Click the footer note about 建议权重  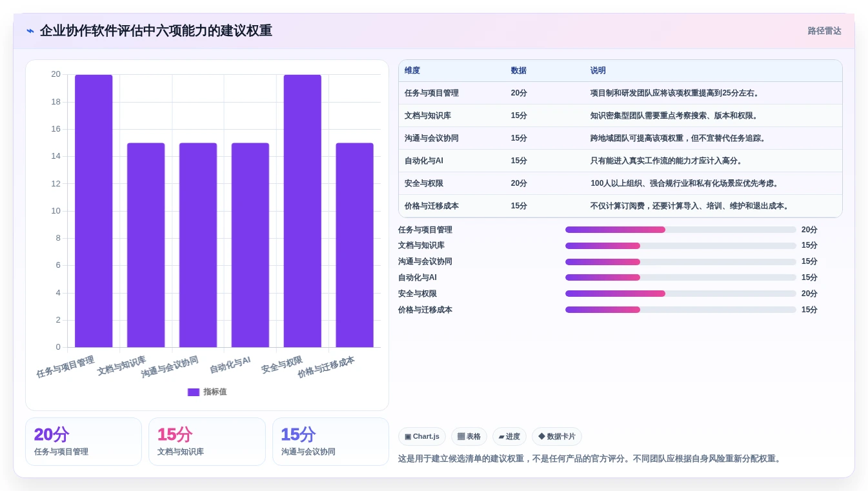590,459
